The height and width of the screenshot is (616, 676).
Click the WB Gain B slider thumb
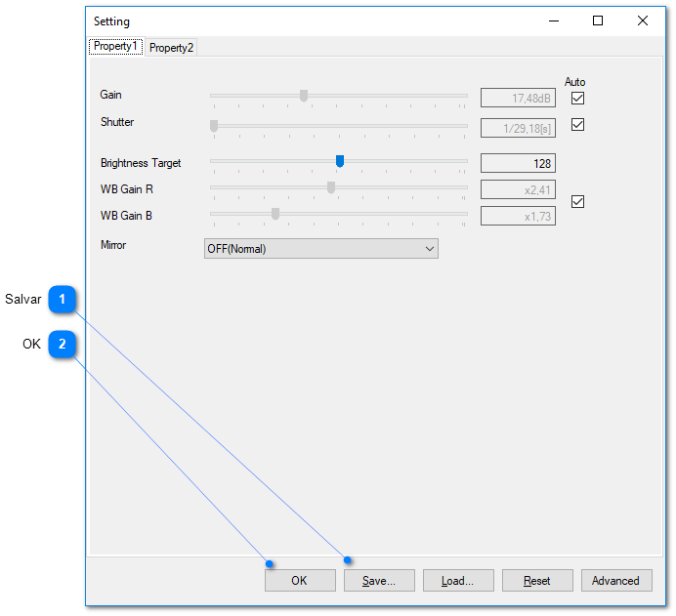pos(275,214)
